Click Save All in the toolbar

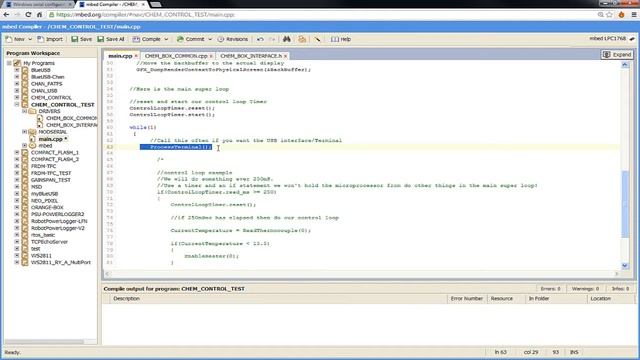point(111,39)
